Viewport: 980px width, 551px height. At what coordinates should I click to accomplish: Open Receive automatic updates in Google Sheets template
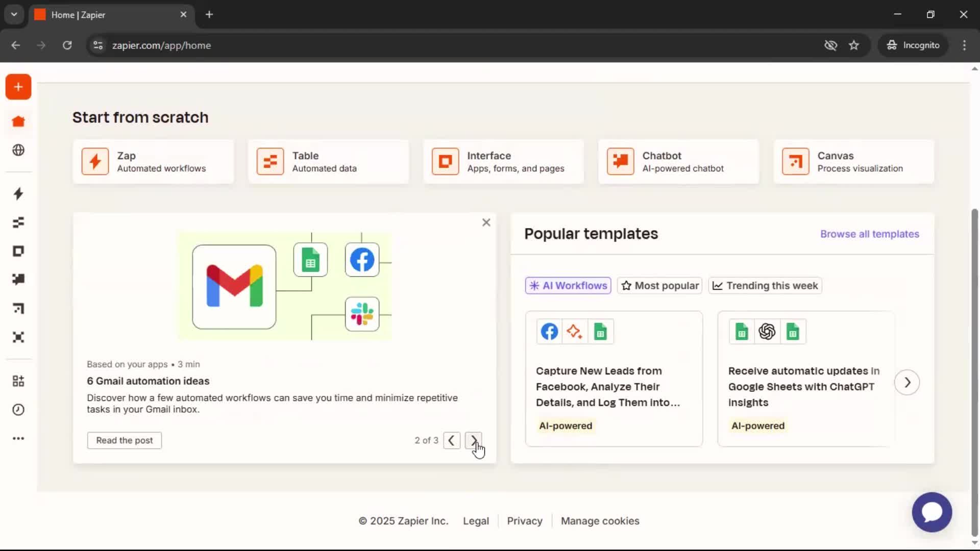[x=806, y=379]
